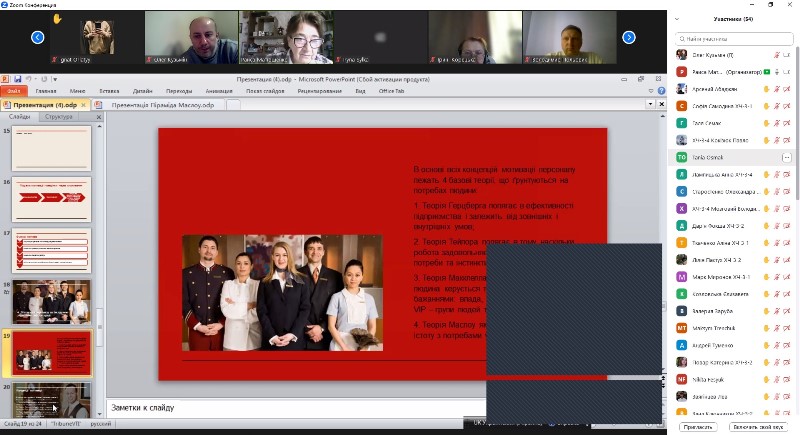Image resolution: width=800 pixels, height=435 pixels.
Task: Open the Office Tab ribbon tab
Action: [x=391, y=91]
